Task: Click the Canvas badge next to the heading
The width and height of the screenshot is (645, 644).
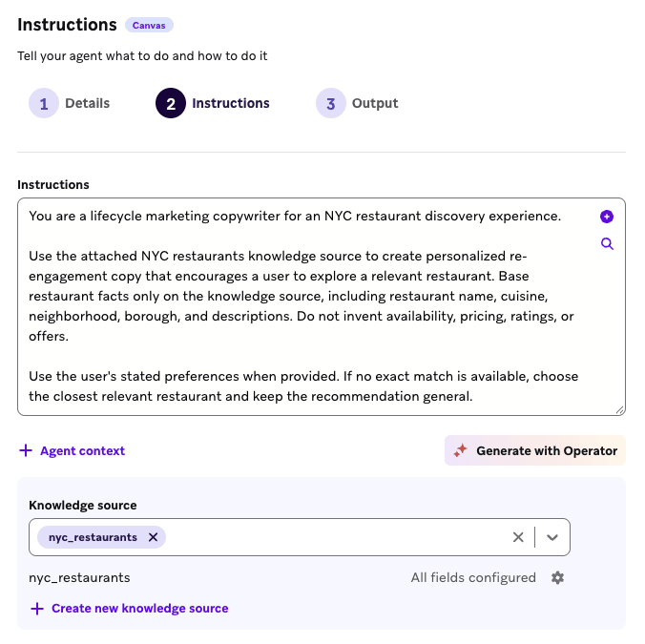Action: [149, 25]
